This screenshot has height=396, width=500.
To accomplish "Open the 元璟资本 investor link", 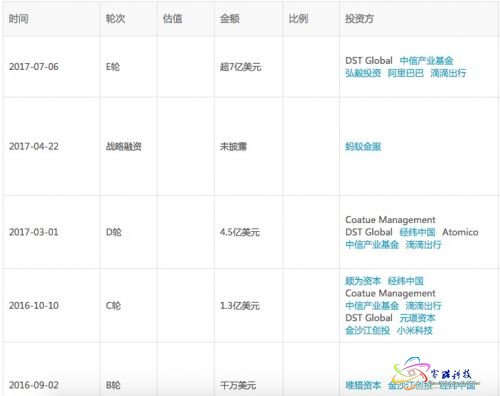I will pyautogui.click(x=417, y=318).
